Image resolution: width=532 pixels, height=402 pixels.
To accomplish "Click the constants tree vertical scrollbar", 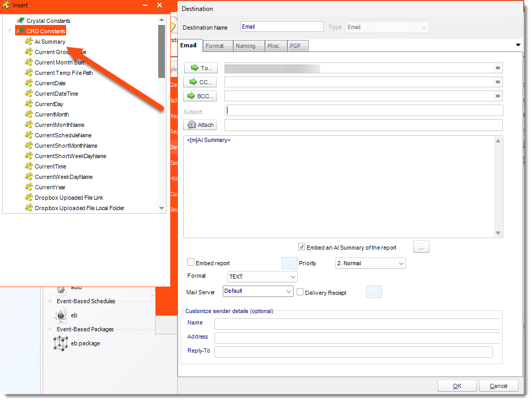I will [161, 114].
